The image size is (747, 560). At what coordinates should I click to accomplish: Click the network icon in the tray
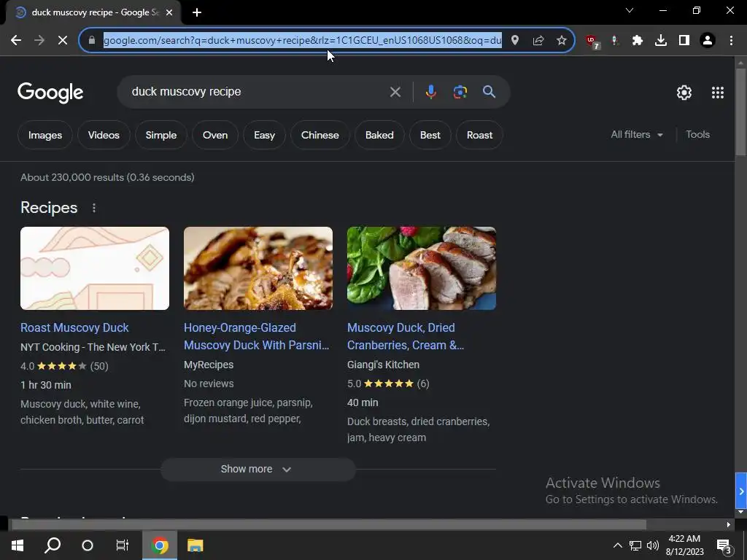[635, 545]
